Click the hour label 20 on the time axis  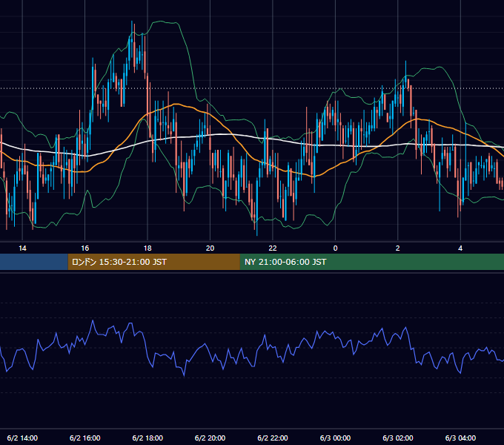[210, 248]
